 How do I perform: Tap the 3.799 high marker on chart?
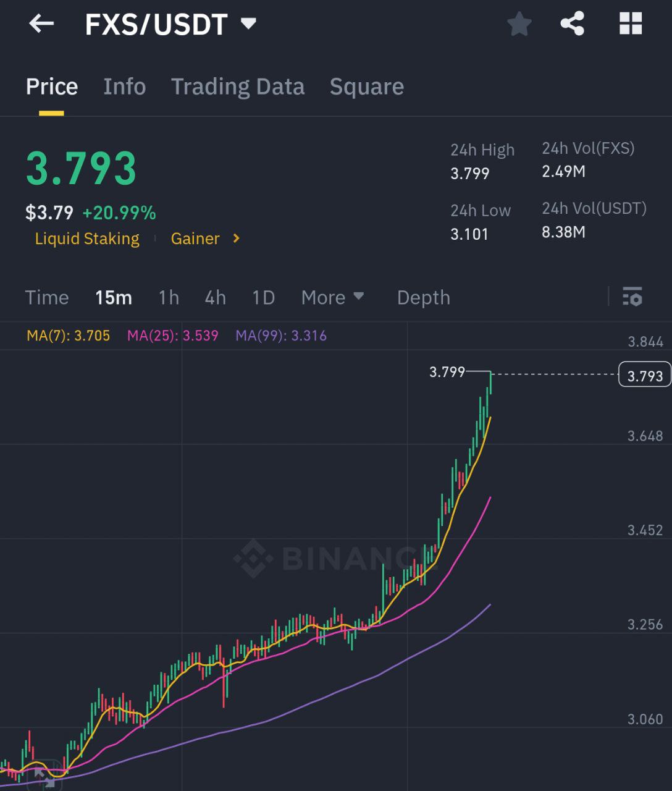point(447,372)
